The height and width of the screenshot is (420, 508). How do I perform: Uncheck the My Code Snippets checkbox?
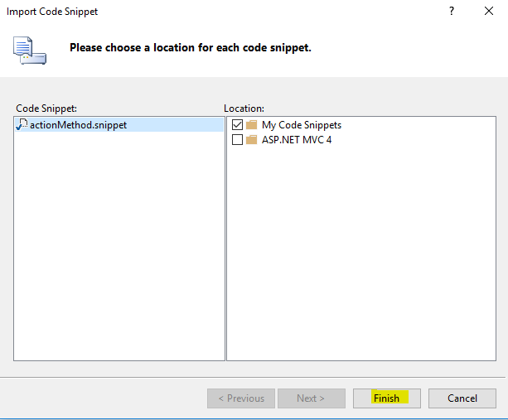(237, 124)
